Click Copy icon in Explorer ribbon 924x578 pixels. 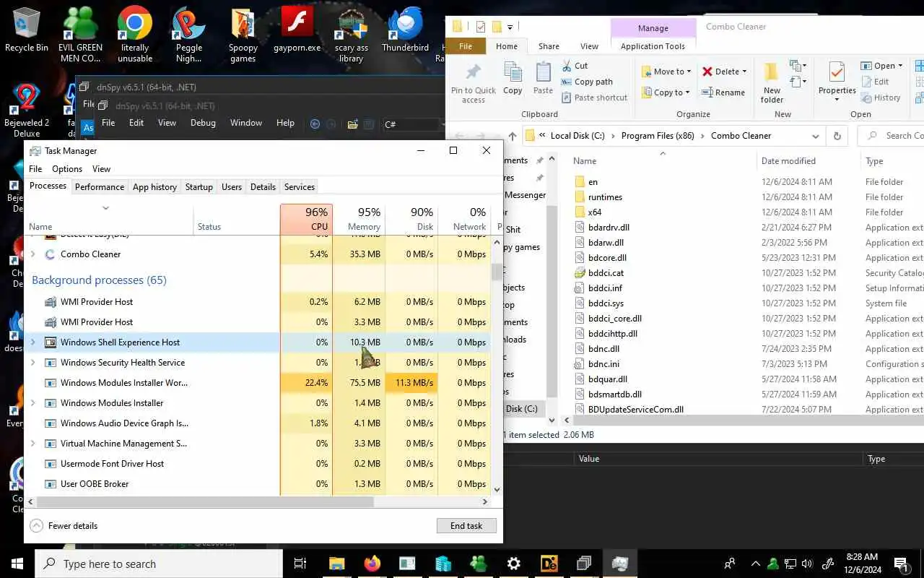click(513, 78)
